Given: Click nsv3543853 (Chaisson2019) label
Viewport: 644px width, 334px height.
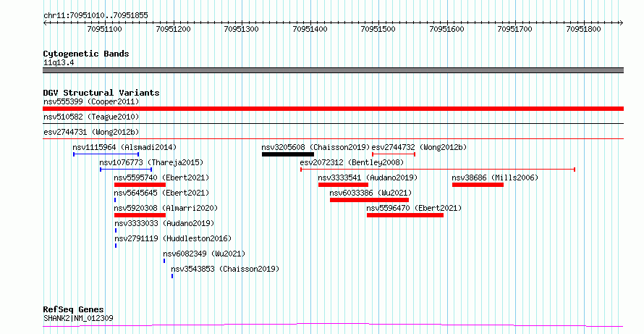Looking at the screenshot, I should pos(225,269).
